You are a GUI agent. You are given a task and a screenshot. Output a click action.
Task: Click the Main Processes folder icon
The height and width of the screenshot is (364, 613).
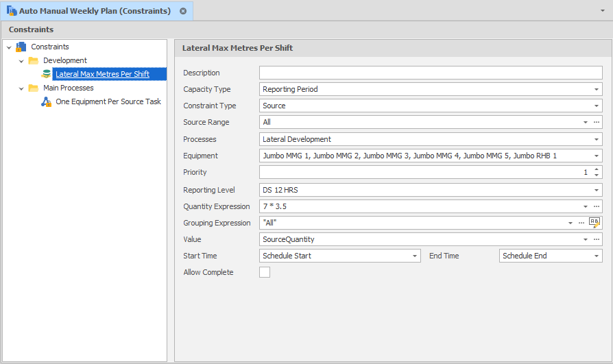point(33,88)
